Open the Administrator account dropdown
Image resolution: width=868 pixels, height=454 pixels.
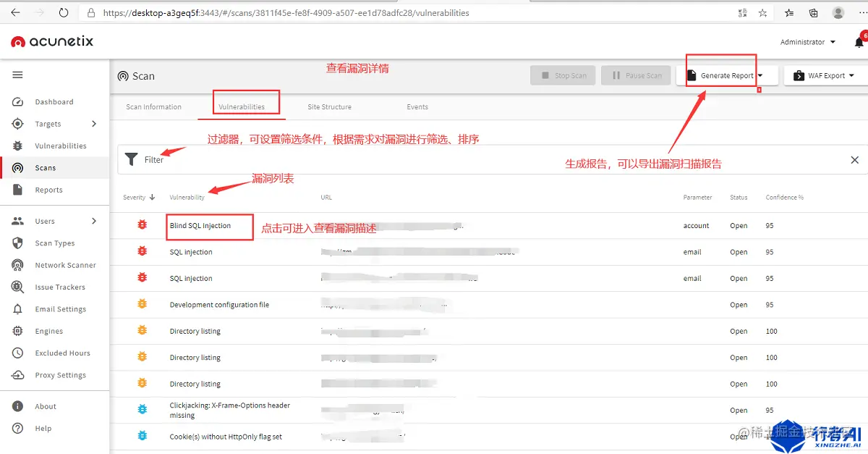pyautogui.click(x=807, y=42)
